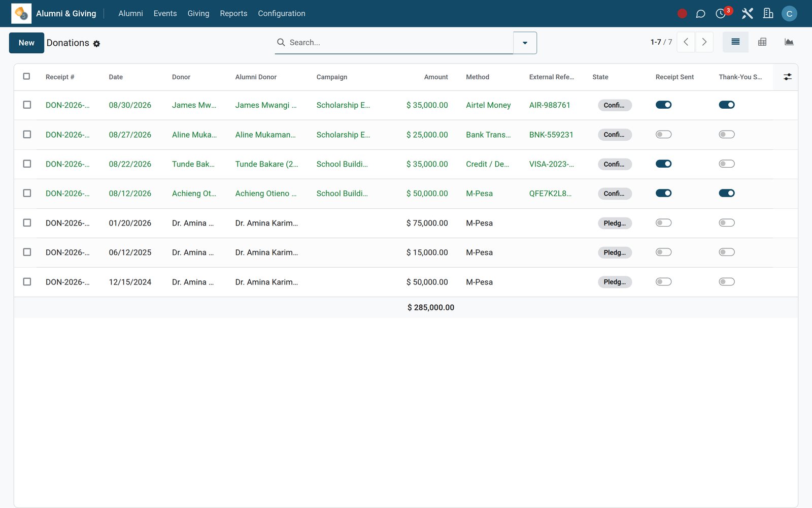Click the 1-7 / 7 pager counter
This screenshot has height=508, width=812.
[x=661, y=42]
